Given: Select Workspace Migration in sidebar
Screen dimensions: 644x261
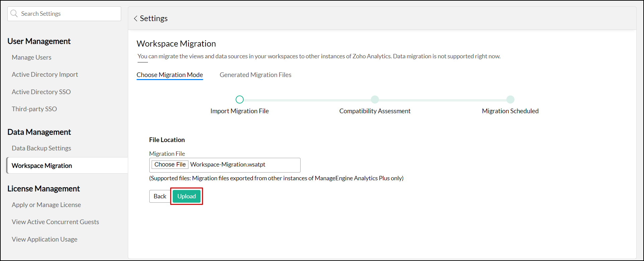Looking at the screenshot, I should pyautogui.click(x=42, y=166).
